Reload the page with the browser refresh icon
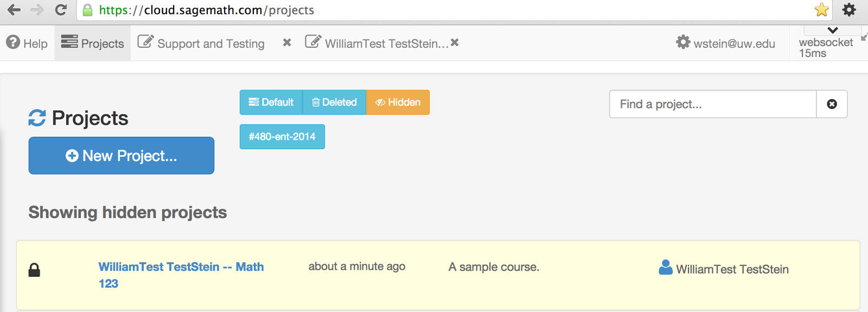868x312 pixels. click(61, 10)
